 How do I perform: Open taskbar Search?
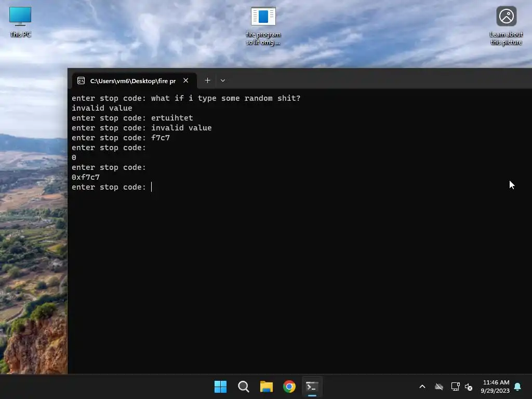click(243, 387)
